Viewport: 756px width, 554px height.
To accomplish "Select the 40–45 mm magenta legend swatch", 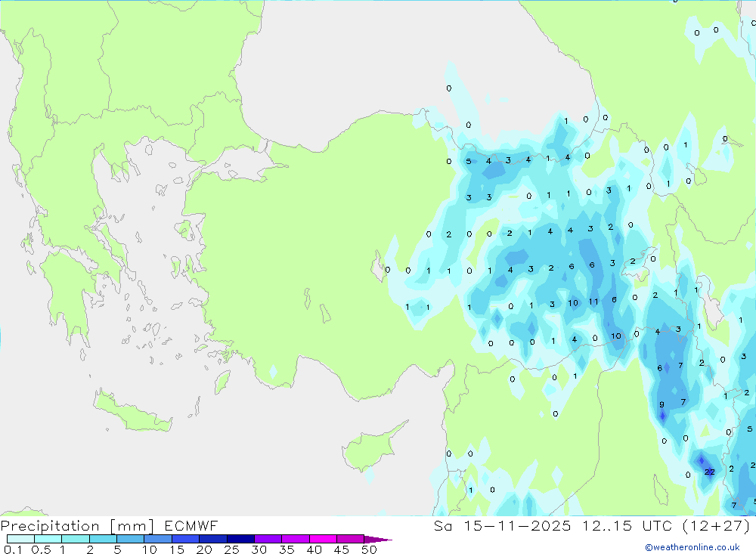I will pyautogui.click(x=323, y=539).
